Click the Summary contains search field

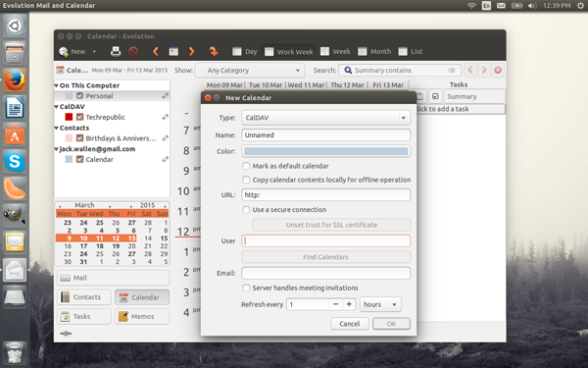(400, 71)
